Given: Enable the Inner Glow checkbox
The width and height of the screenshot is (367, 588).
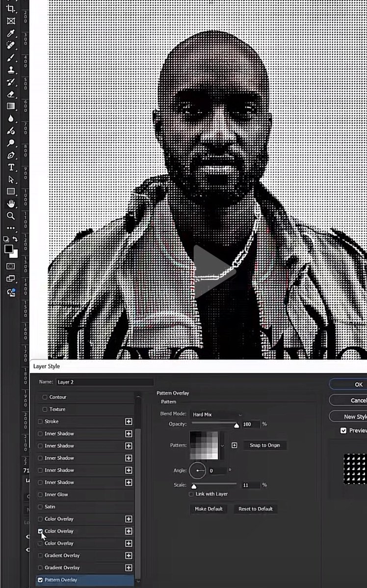Looking at the screenshot, I should pyautogui.click(x=40, y=494).
